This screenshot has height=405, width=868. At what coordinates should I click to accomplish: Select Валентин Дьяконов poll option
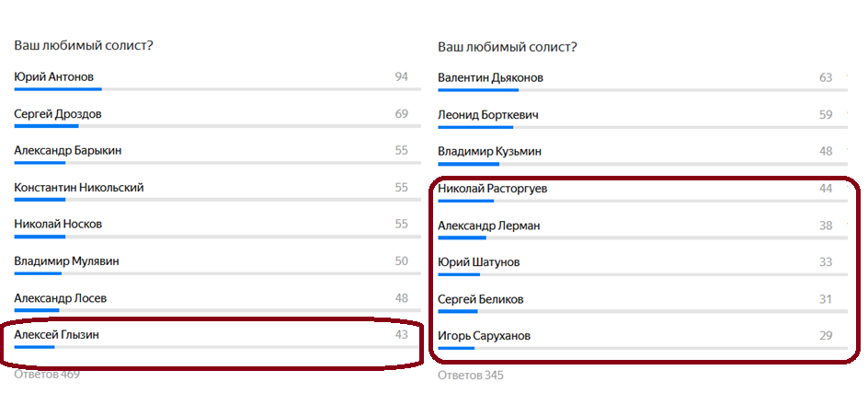tap(490, 77)
